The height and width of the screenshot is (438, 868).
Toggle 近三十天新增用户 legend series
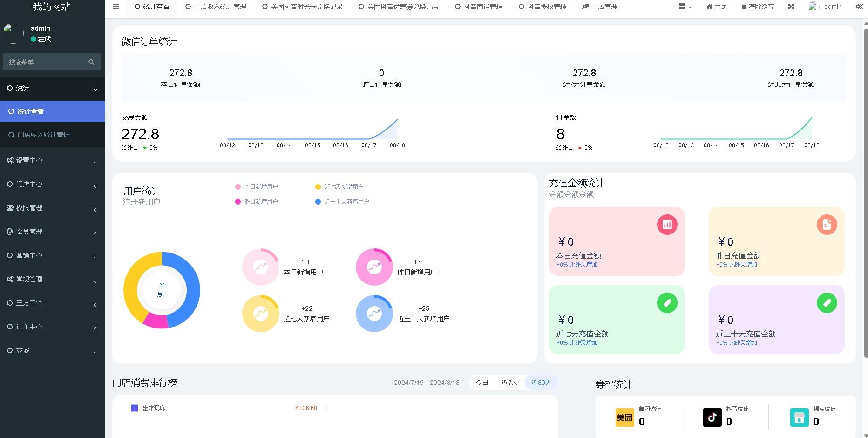[342, 202]
